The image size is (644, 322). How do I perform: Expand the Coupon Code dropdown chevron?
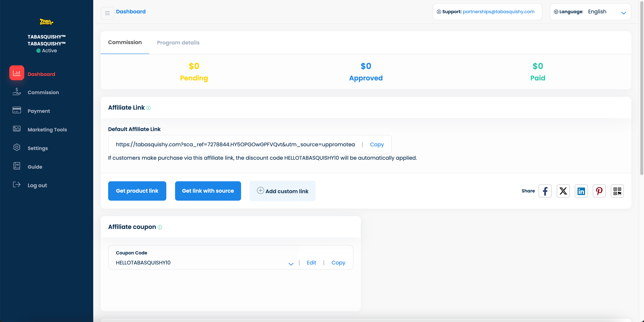[291, 264]
